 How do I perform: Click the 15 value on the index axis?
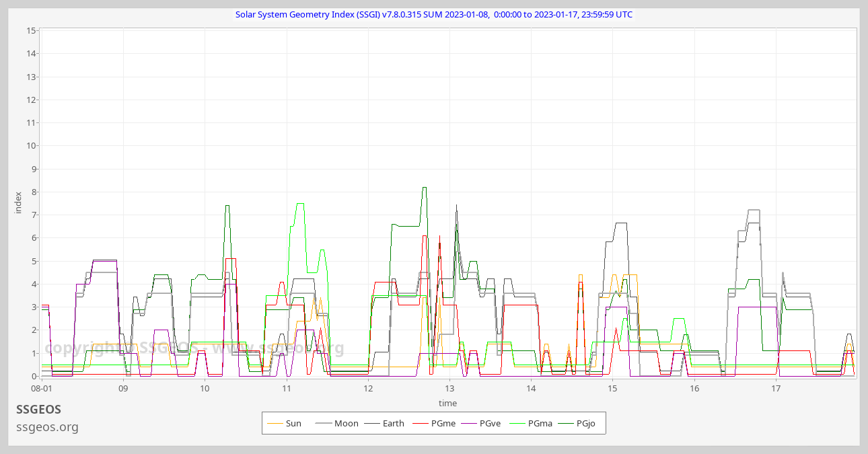click(32, 30)
